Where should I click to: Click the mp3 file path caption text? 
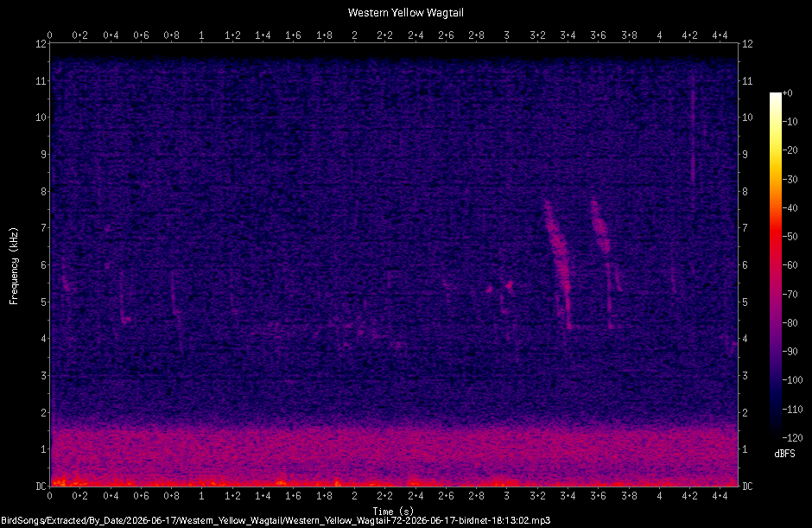pos(276,520)
